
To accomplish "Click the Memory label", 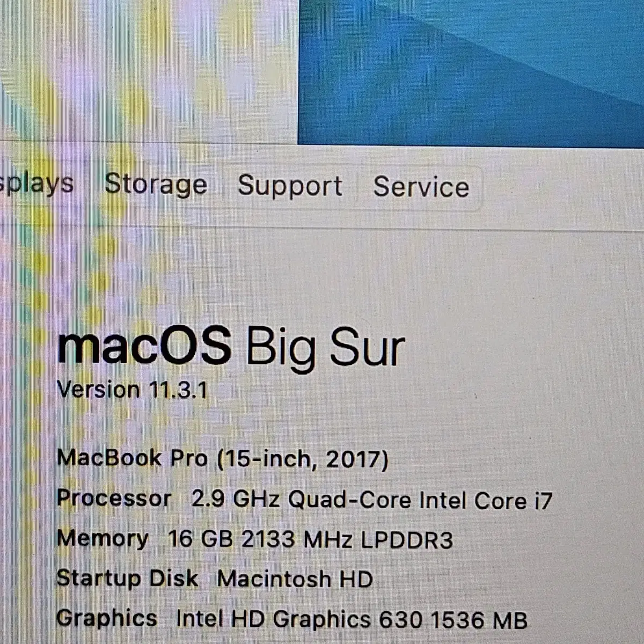I will click(x=103, y=539).
